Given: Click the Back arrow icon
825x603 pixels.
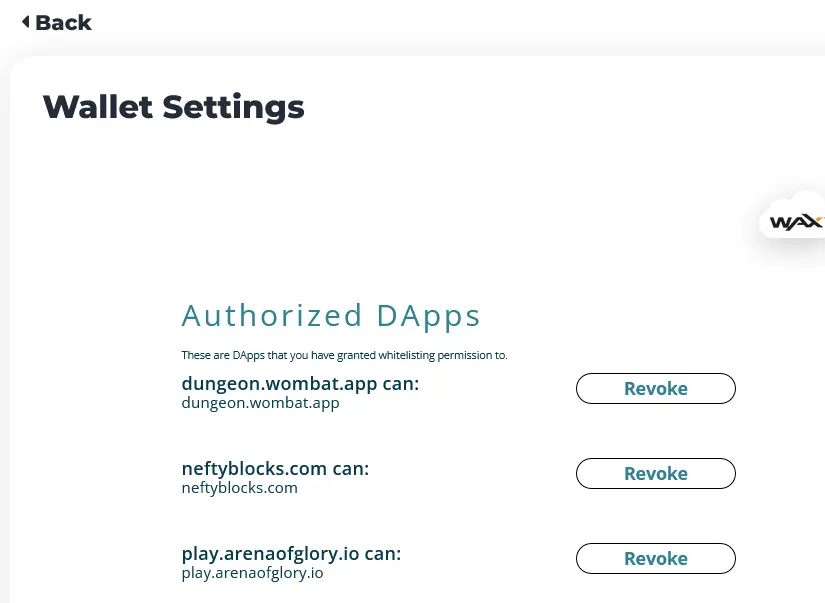Looking at the screenshot, I should (25, 22).
